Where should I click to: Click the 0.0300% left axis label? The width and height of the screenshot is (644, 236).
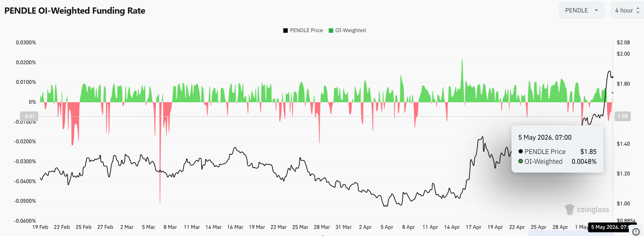(x=26, y=43)
